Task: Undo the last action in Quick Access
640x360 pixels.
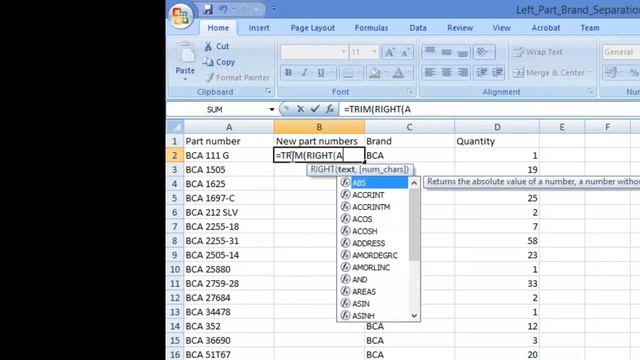Action: coord(223,9)
